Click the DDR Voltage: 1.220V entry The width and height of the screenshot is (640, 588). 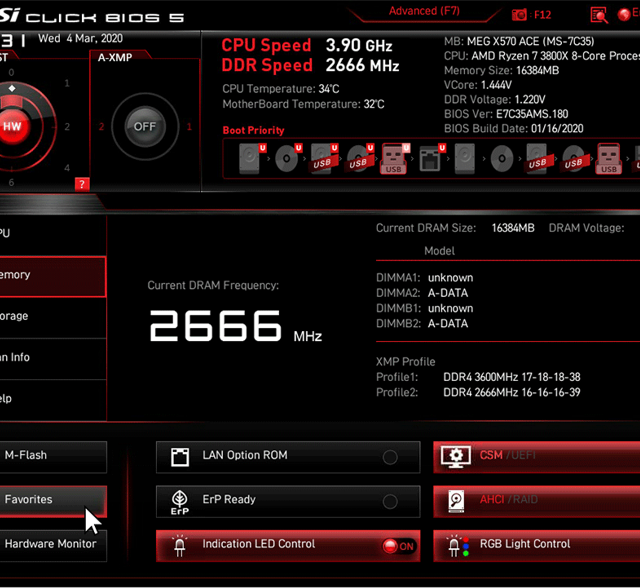point(495,100)
